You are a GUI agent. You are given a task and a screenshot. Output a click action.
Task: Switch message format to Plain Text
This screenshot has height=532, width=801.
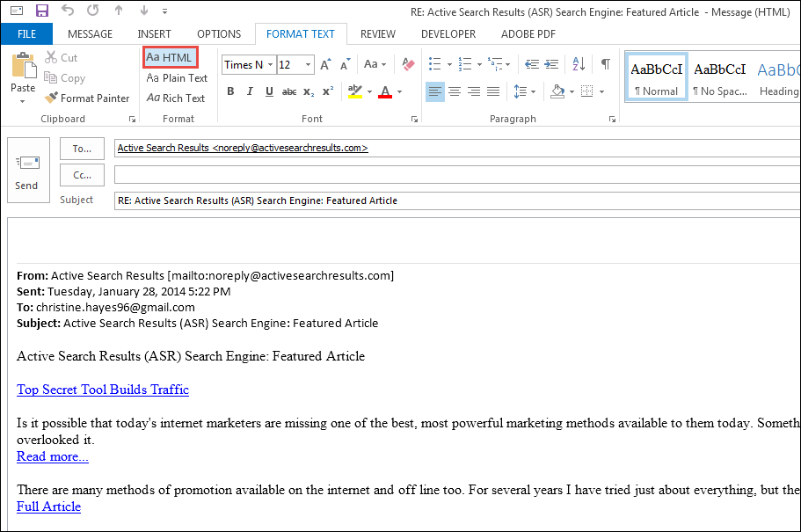177,77
